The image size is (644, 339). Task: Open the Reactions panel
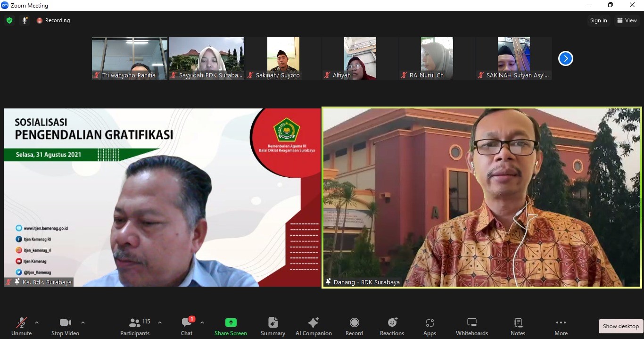point(392,327)
